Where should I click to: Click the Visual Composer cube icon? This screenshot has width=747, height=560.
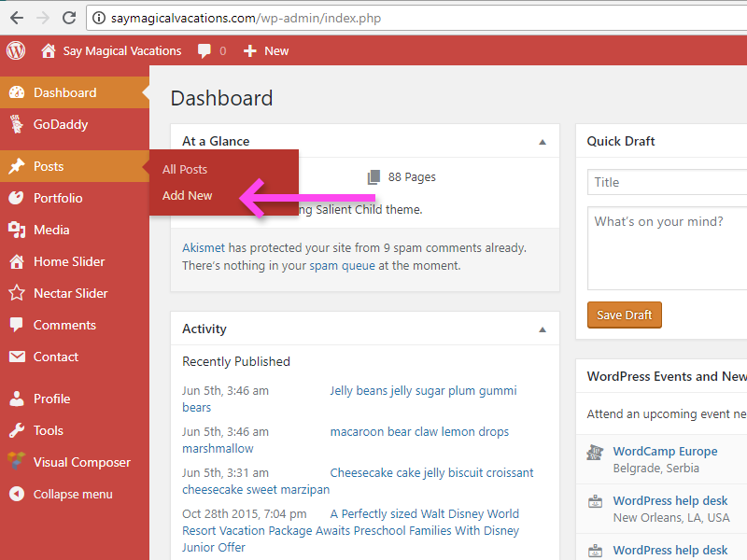(16, 461)
